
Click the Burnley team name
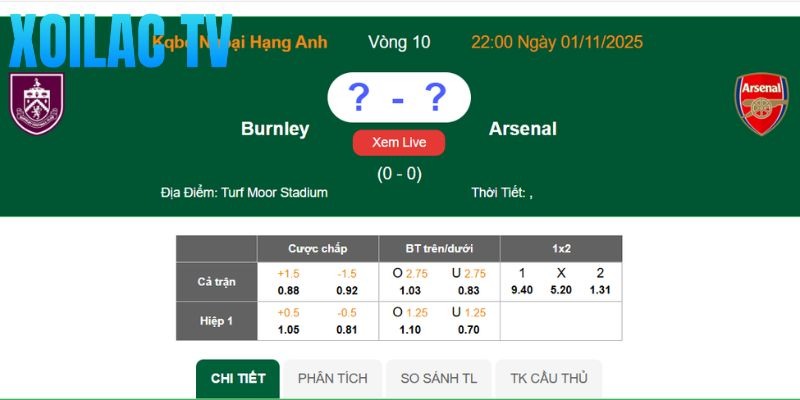(x=275, y=129)
